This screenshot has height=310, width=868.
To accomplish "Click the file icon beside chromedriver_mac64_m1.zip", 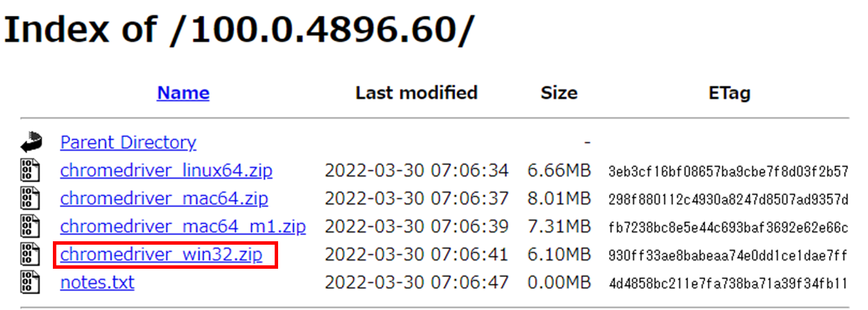I will pyautogui.click(x=30, y=226).
